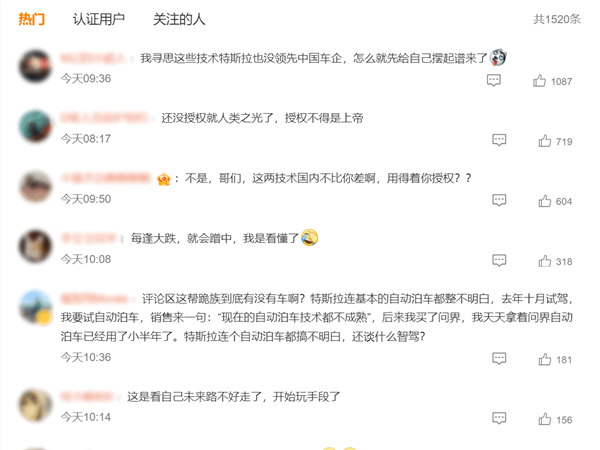Open avatar of the first commenter
This screenshot has height=450, width=600.
tap(36, 66)
